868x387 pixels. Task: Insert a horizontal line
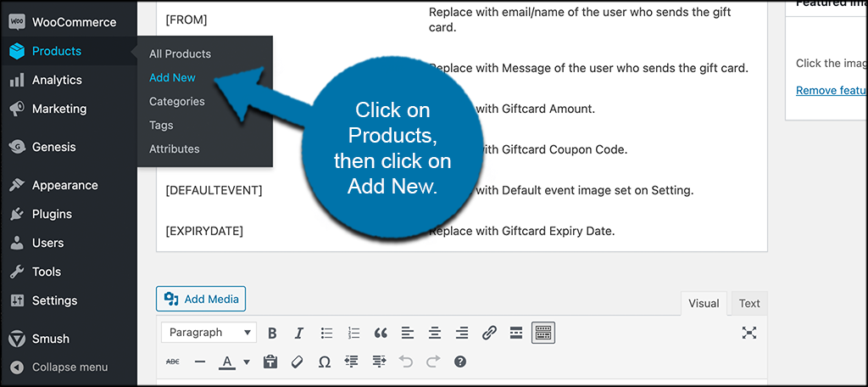click(x=200, y=362)
